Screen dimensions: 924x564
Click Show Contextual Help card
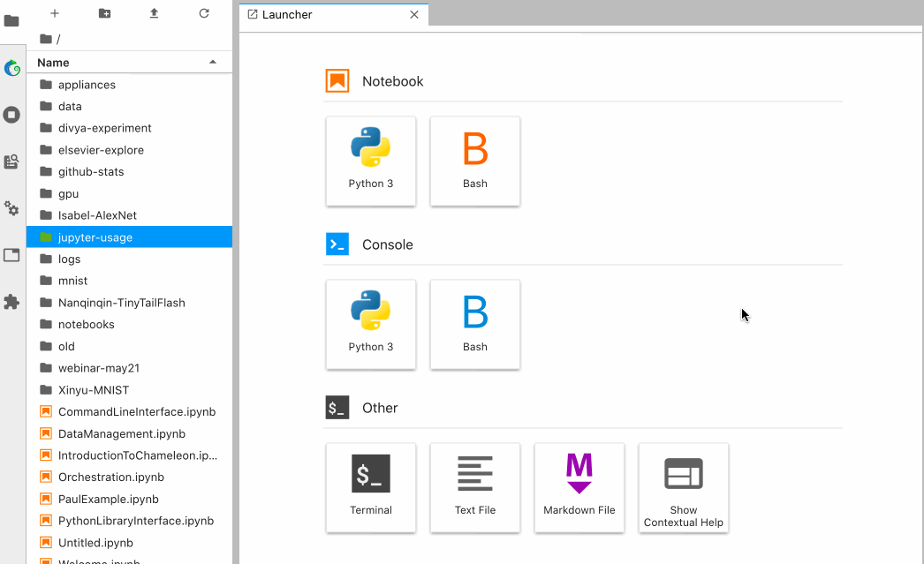(684, 488)
